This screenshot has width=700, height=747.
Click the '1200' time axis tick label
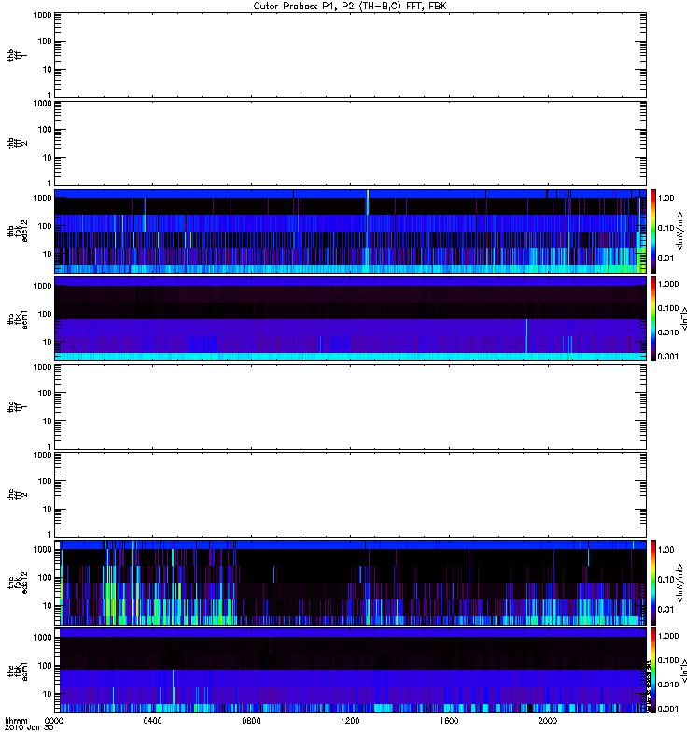(350, 721)
